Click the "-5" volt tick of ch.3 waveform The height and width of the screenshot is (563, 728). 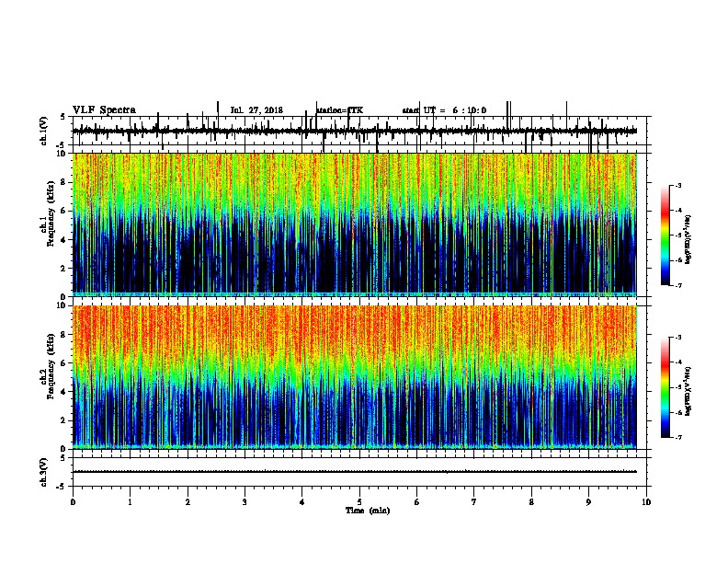[62, 487]
